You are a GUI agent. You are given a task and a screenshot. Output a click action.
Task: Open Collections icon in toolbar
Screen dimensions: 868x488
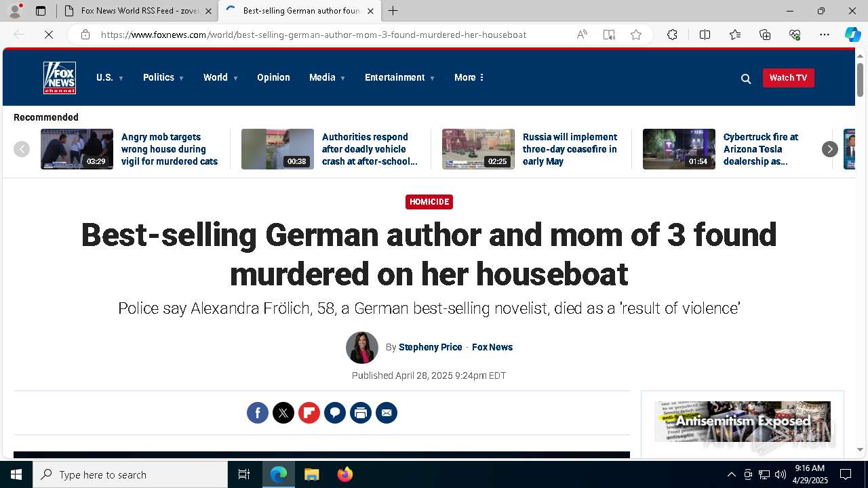point(765,35)
